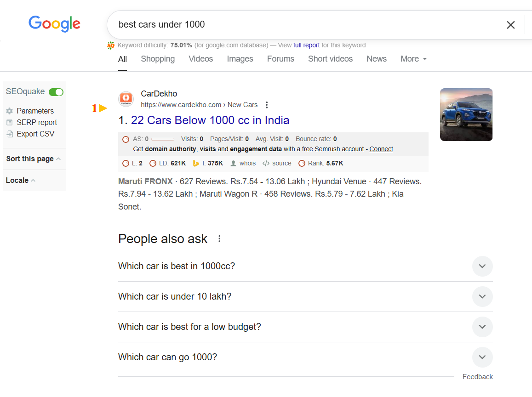Expand "Which car can go 1000?" question
Image resolution: width=532 pixels, height=397 pixels.
[482, 357]
